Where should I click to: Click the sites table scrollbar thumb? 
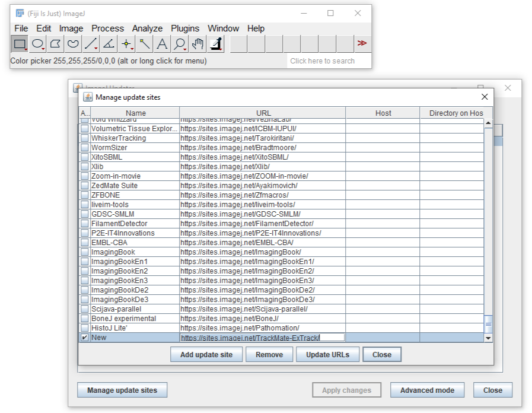tap(488, 325)
